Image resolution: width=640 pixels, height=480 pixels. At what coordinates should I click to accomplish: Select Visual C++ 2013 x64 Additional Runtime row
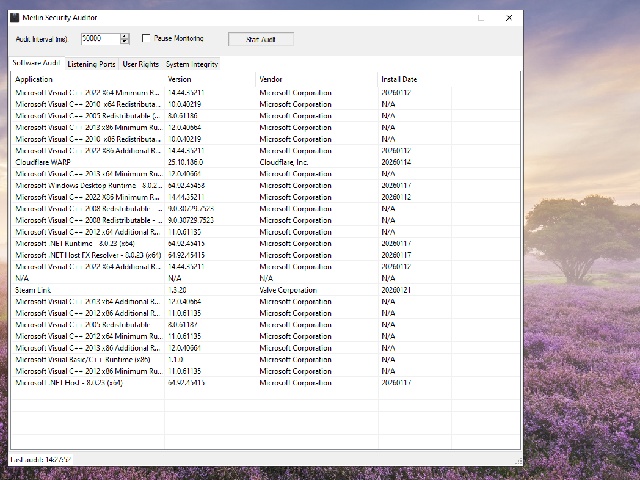(265, 302)
